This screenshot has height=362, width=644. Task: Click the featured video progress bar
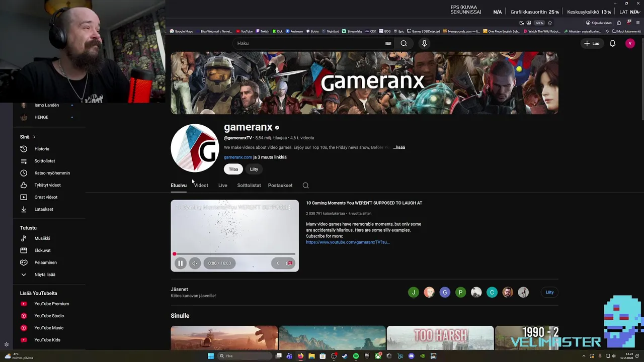tap(234, 254)
